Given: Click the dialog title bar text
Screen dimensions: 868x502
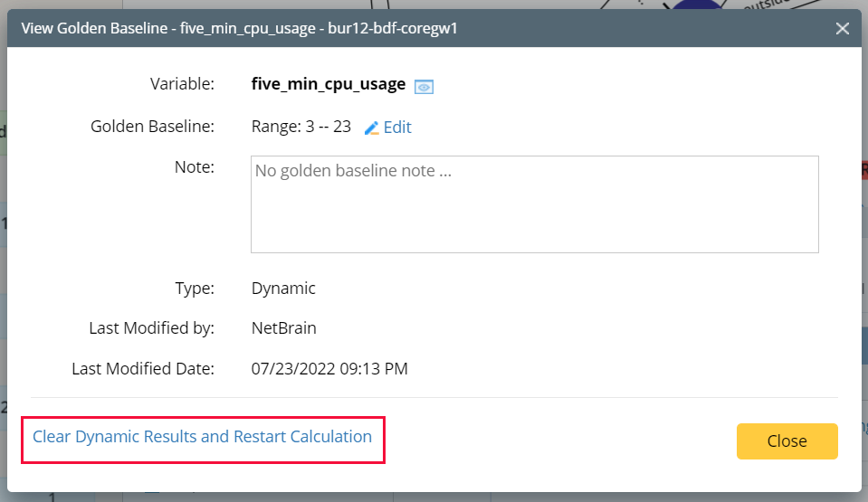Looking at the screenshot, I should tap(239, 28).
